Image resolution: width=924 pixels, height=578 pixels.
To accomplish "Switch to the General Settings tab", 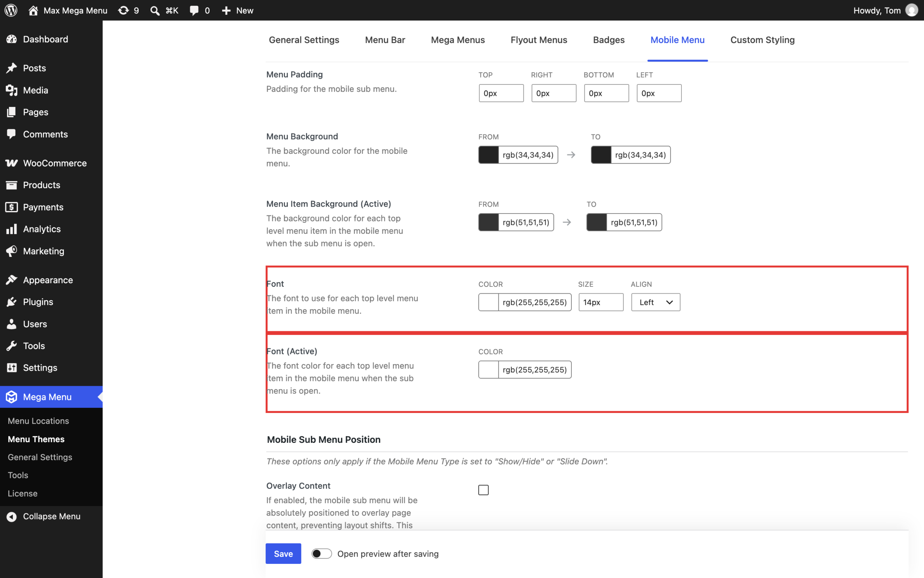I will 304,40.
